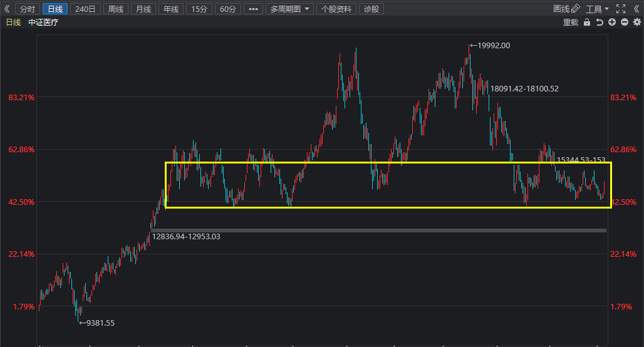Click left axis 42.50% label
644x347 pixels.
[21, 202]
